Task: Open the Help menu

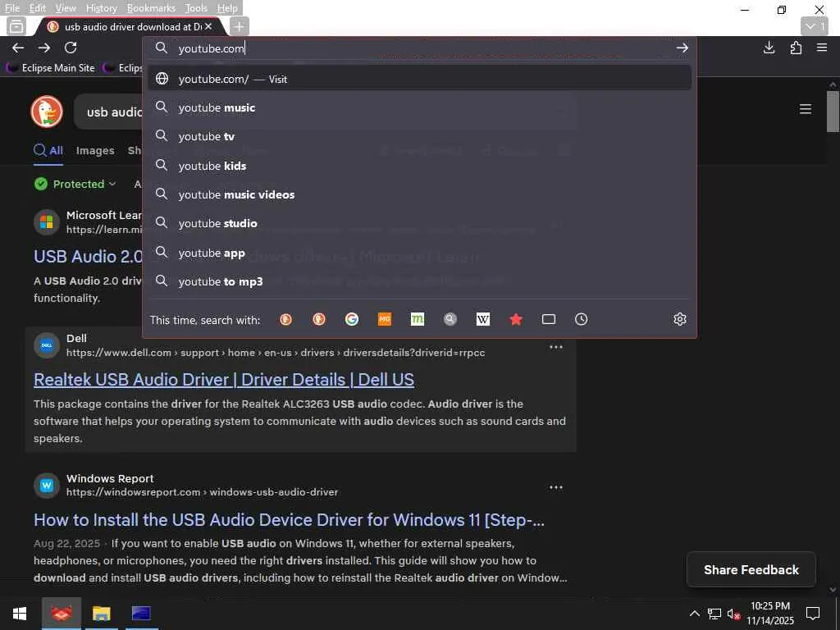Action: (x=227, y=8)
